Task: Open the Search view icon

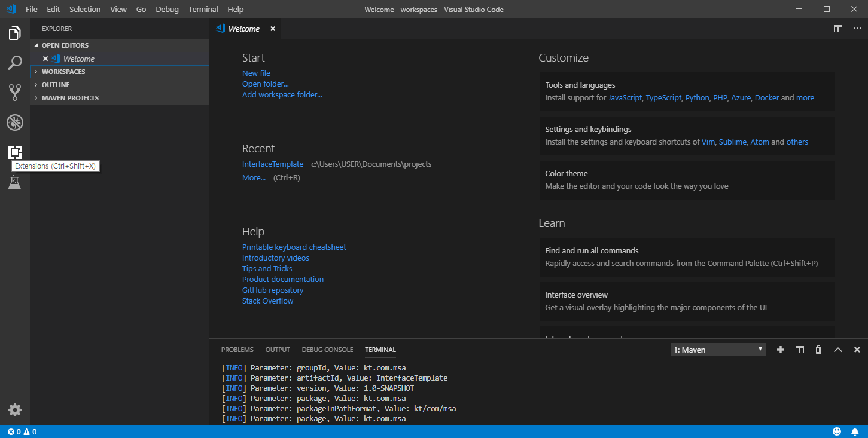Action: [x=15, y=63]
